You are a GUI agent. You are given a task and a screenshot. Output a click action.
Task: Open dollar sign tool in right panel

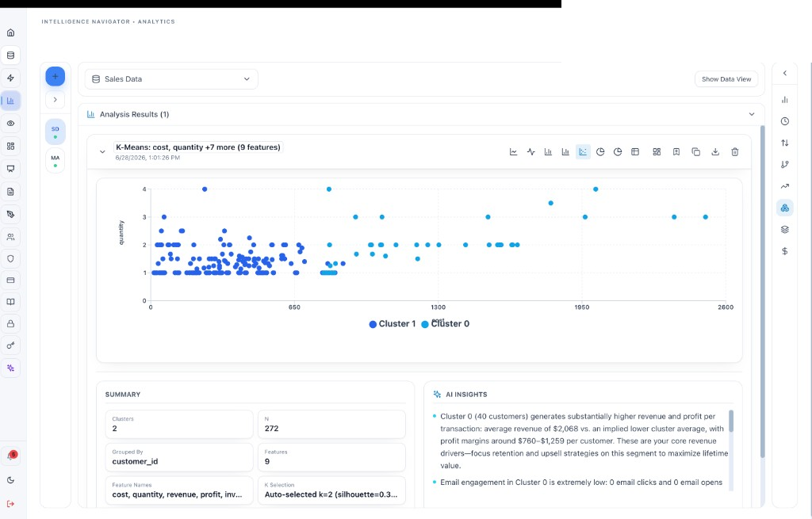point(785,251)
